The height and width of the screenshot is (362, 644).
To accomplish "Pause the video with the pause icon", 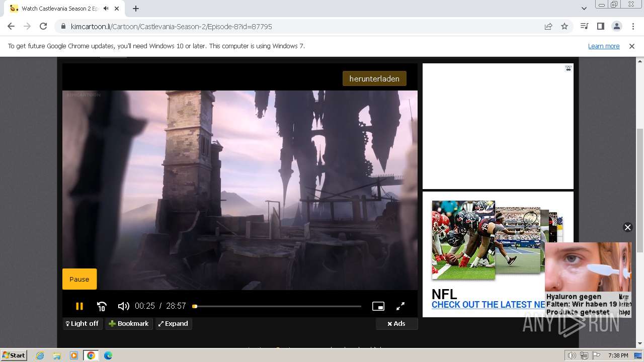I will coord(79,306).
